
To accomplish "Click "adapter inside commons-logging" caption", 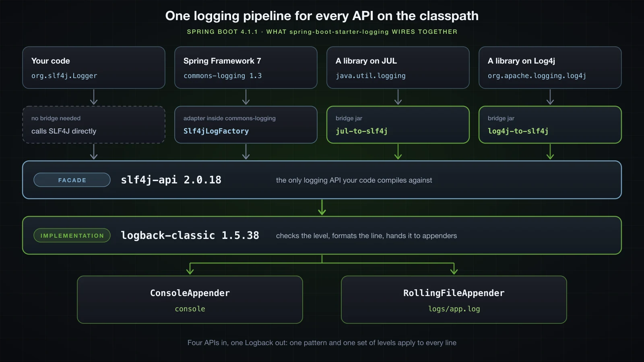I will (229, 118).
